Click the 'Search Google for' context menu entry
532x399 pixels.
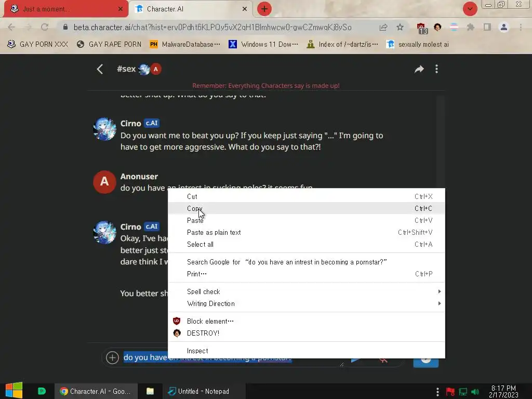point(307,262)
